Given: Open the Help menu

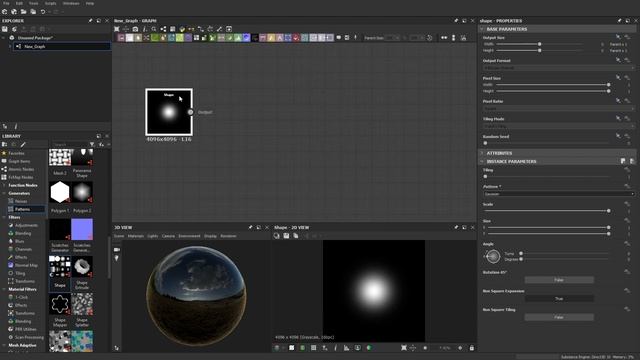Looking at the screenshot, I should [90, 3].
